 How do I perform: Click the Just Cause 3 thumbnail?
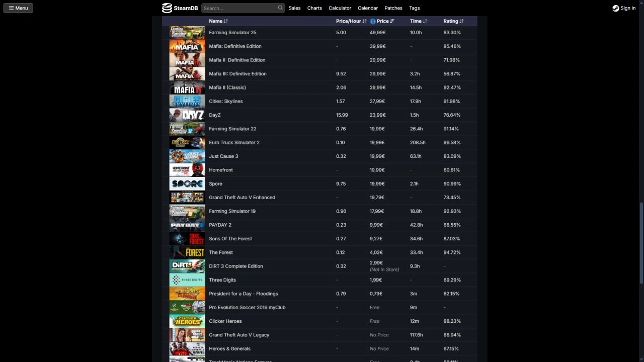[187, 156]
